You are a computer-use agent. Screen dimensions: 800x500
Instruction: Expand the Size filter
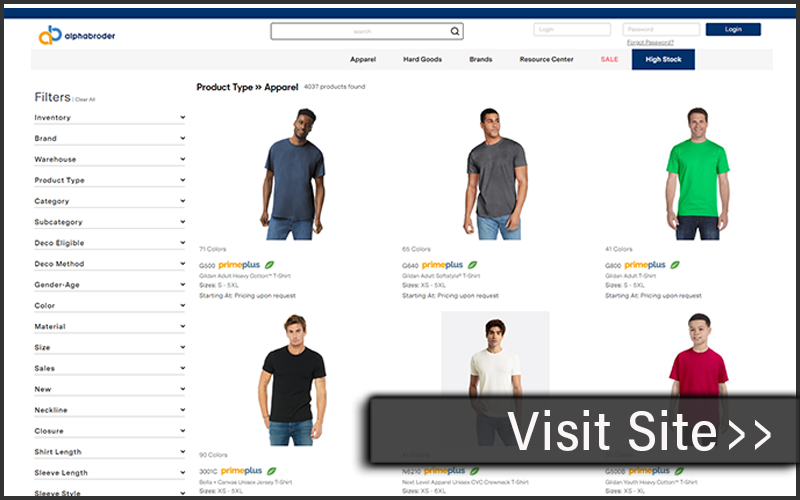tap(110, 348)
